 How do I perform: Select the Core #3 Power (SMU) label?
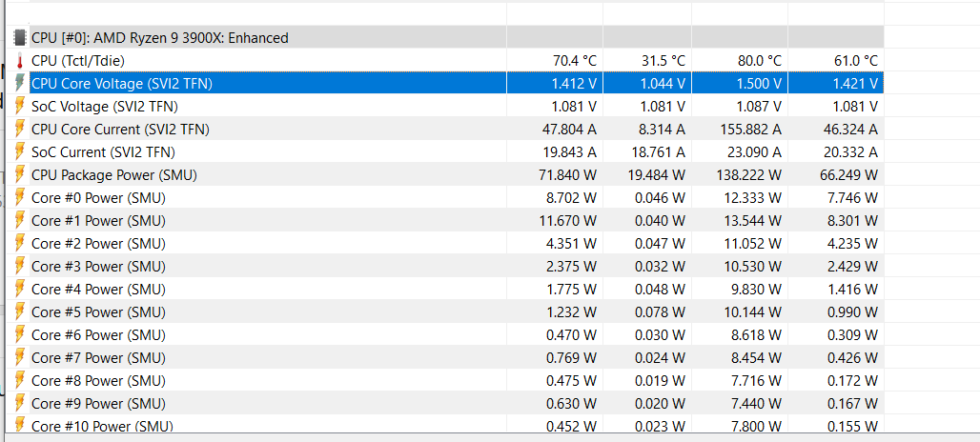(98, 267)
